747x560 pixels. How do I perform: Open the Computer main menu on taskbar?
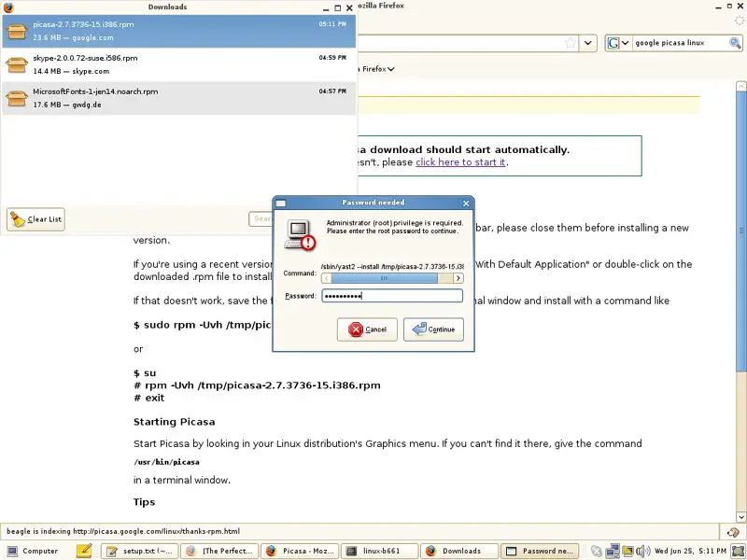(x=33, y=551)
